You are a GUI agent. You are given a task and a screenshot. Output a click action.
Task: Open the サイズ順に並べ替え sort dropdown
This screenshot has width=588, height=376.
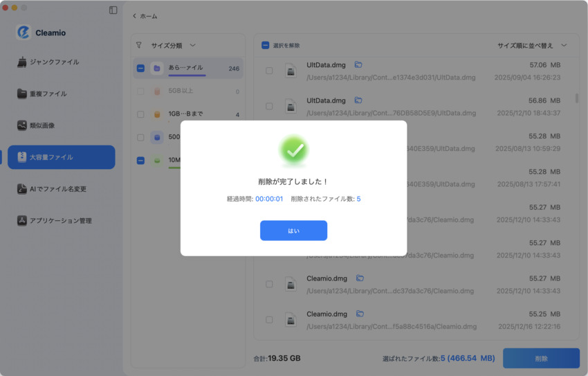pyautogui.click(x=532, y=46)
